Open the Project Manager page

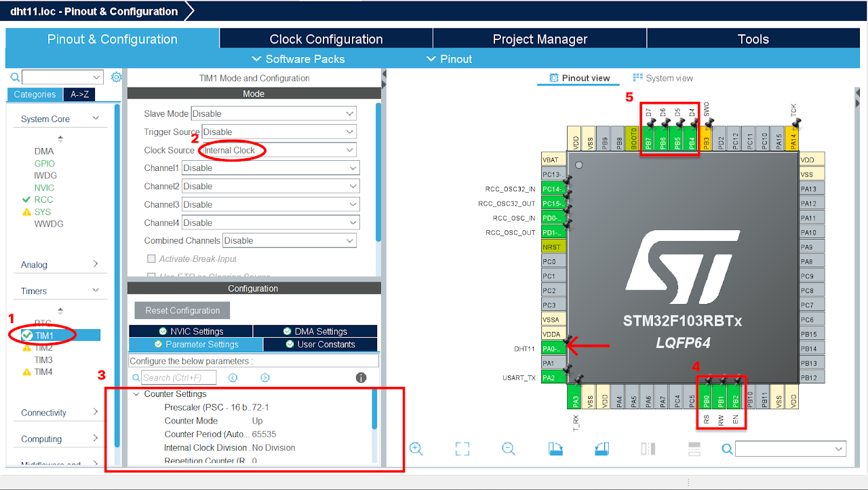click(539, 39)
